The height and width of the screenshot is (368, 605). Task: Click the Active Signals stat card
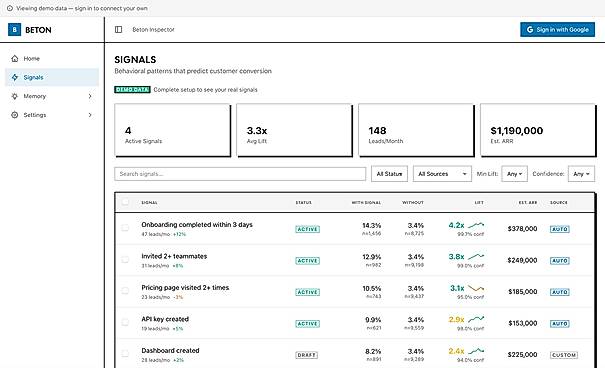click(172, 130)
